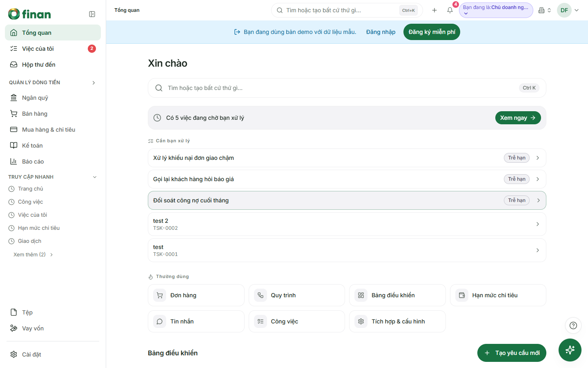
Task: Open the Công việc shortcut card
Action: tap(297, 321)
